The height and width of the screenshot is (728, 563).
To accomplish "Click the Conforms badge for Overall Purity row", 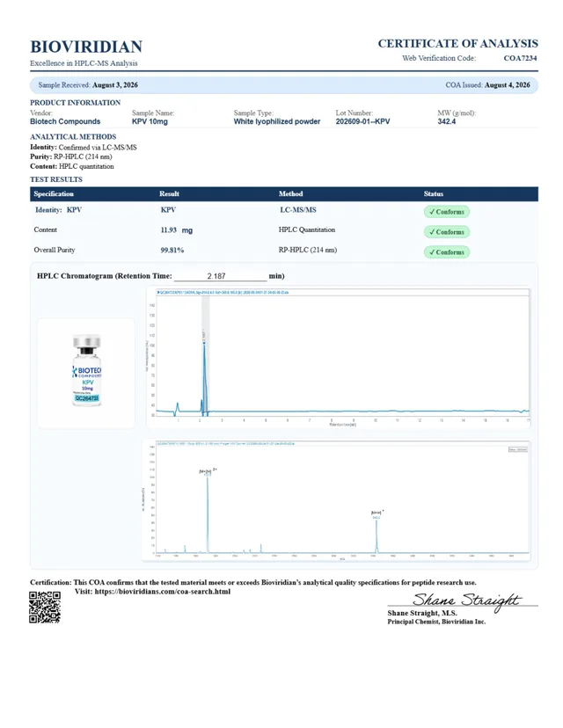I will pyautogui.click(x=447, y=252).
